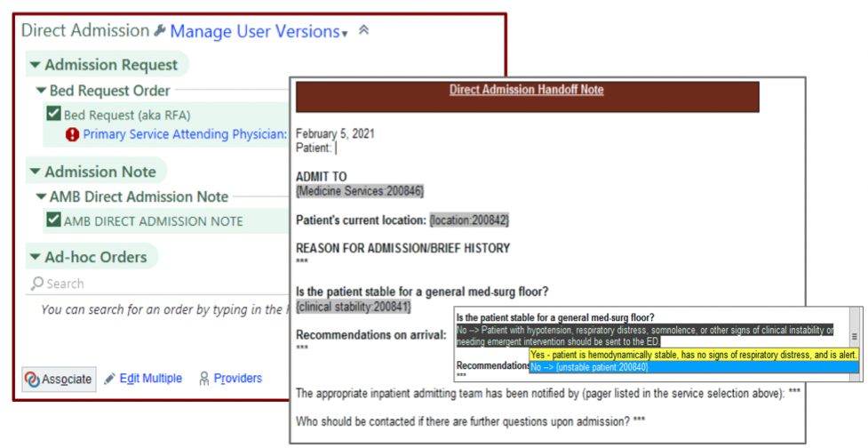Click the wrench icon beside Direct Admission

click(x=160, y=31)
